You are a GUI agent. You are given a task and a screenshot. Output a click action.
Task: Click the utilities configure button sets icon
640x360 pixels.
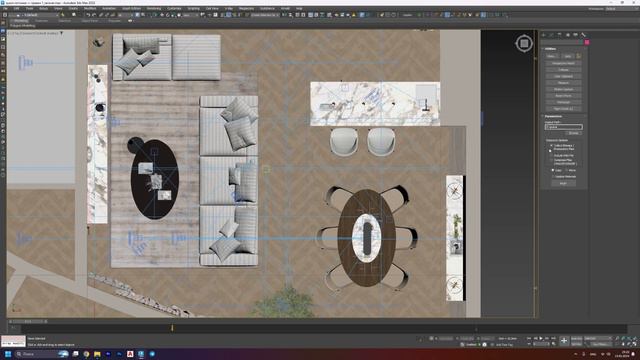pyautogui.click(x=579, y=56)
